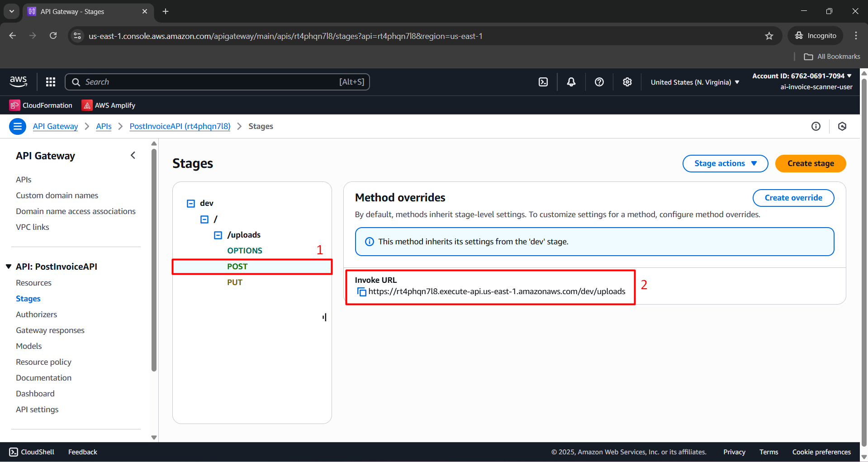Click the AWS logo home icon
The width and height of the screenshot is (868, 462).
pyautogui.click(x=18, y=81)
